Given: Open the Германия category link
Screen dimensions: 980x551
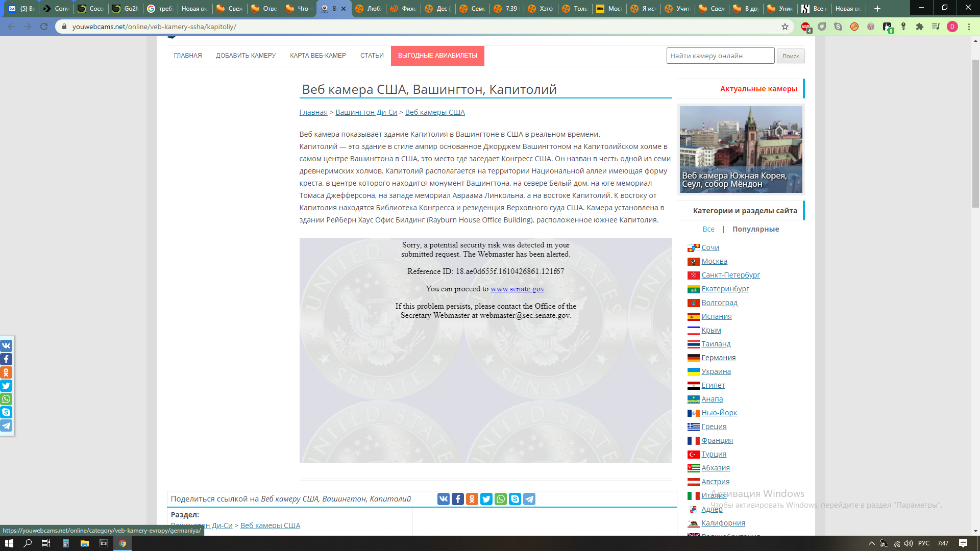Looking at the screenshot, I should (718, 358).
